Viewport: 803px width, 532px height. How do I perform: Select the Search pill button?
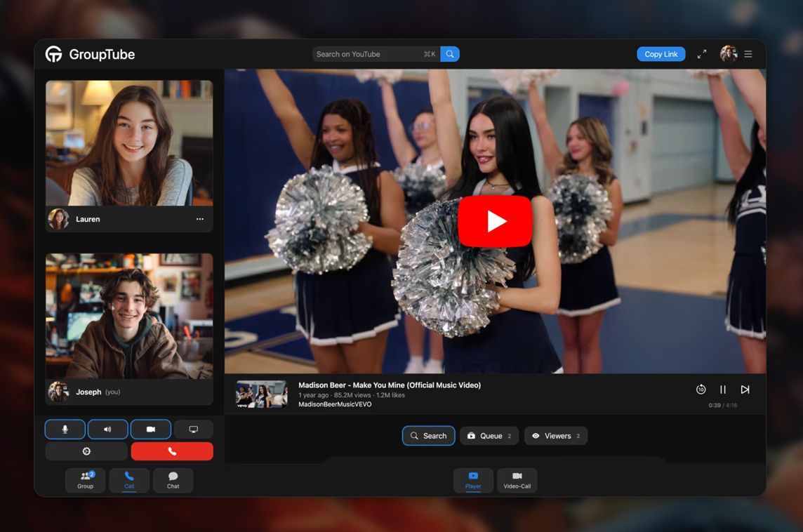click(429, 436)
